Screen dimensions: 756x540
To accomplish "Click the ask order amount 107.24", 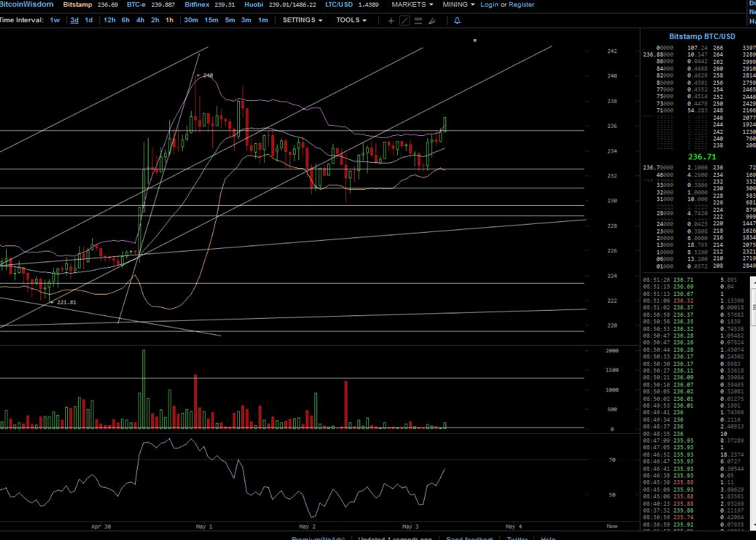I will tap(697, 48).
